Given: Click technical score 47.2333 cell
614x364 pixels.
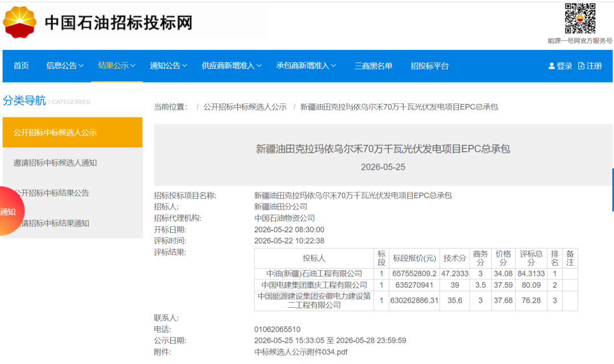Looking at the screenshot, I should pyautogui.click(x=455, y=274).
